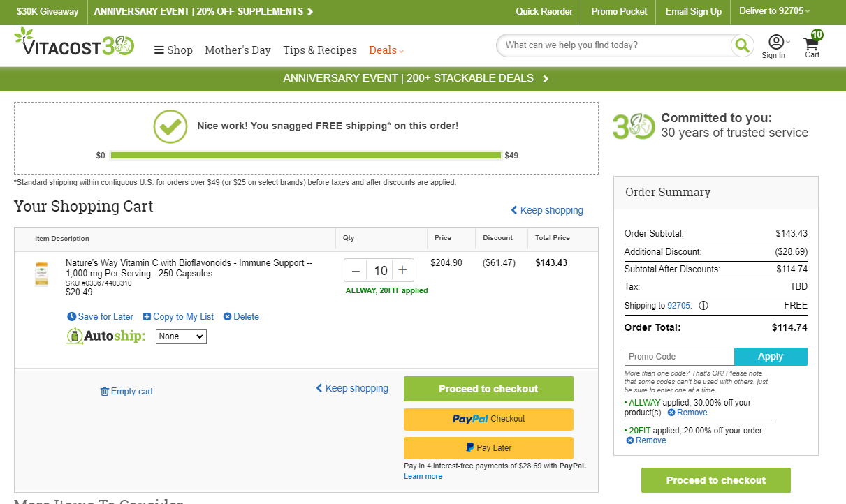Open the PayPal Learn more link
846x504 pixels.
423,477
